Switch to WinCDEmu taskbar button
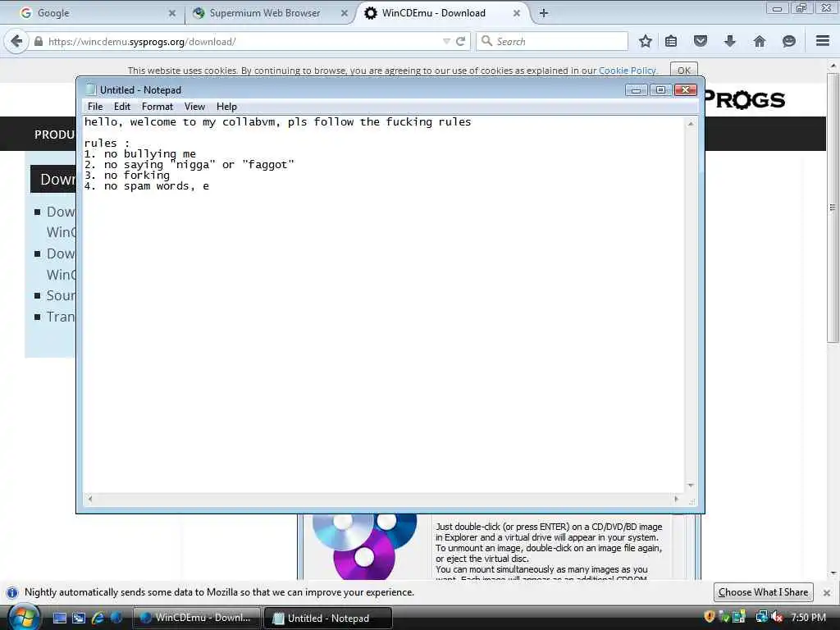The height and width of the screenshot is (630, 840). pos(196,619)
